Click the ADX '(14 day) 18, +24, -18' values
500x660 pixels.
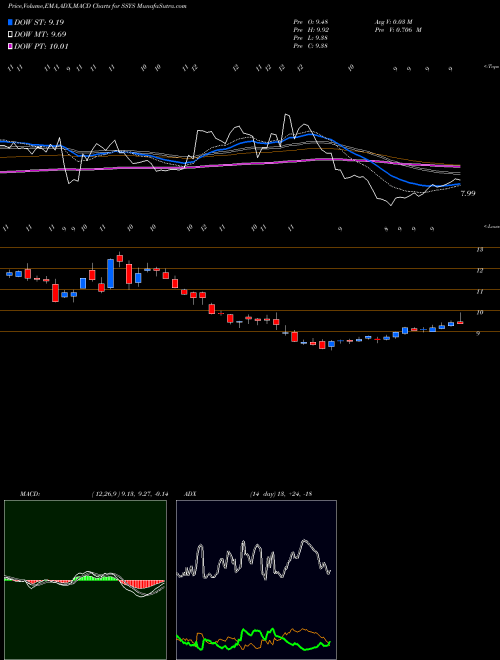click(x=280, y=494)
